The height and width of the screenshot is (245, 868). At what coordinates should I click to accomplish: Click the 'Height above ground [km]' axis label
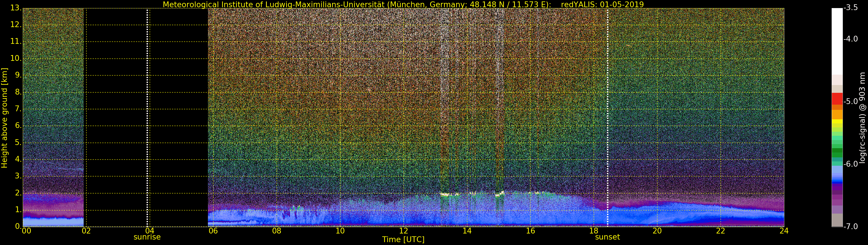coord(4,118)
